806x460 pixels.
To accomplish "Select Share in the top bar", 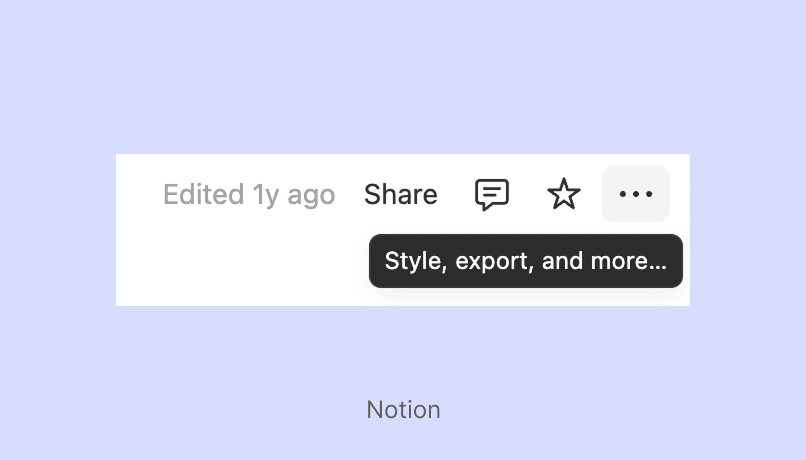I will coord(400,194).
